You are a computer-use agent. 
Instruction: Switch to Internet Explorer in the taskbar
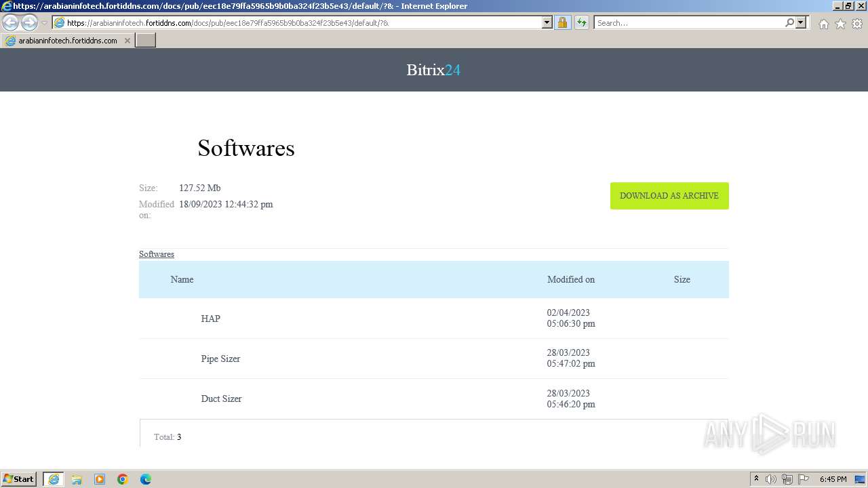[x=54, y=479]
